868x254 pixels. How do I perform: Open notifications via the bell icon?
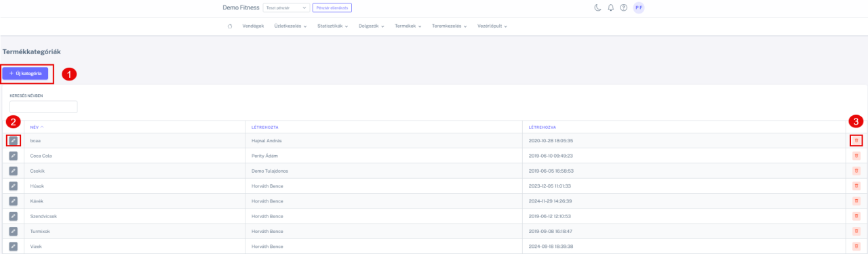pos(610,7)
